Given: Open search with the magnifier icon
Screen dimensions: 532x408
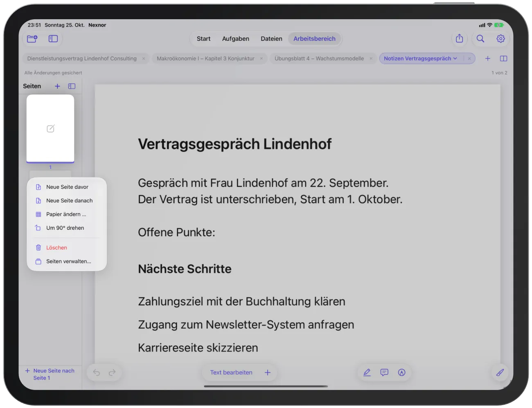Looking at the screenshot, I should [x=480, y=38].
